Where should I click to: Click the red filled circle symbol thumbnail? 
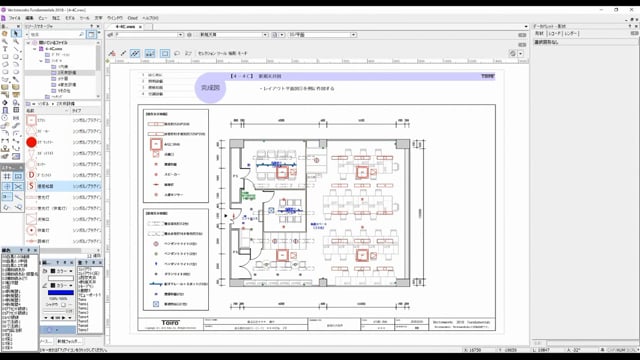(x=31, y=142)
